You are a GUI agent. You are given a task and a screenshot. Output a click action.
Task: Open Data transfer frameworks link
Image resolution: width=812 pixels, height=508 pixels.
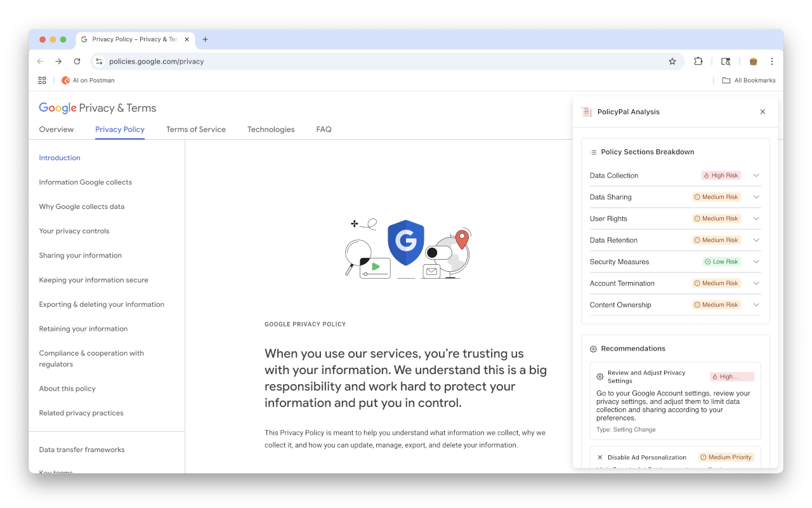(x=82, y=450)
